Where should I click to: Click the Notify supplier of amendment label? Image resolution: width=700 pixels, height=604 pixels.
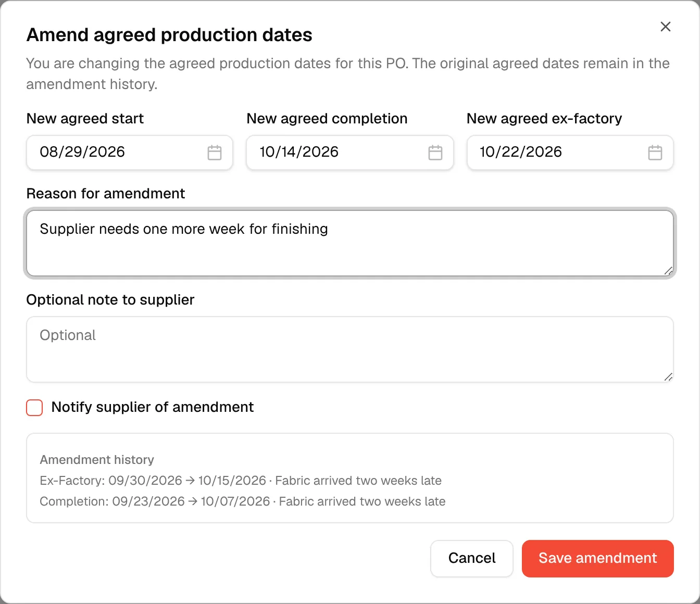point(153,407)
